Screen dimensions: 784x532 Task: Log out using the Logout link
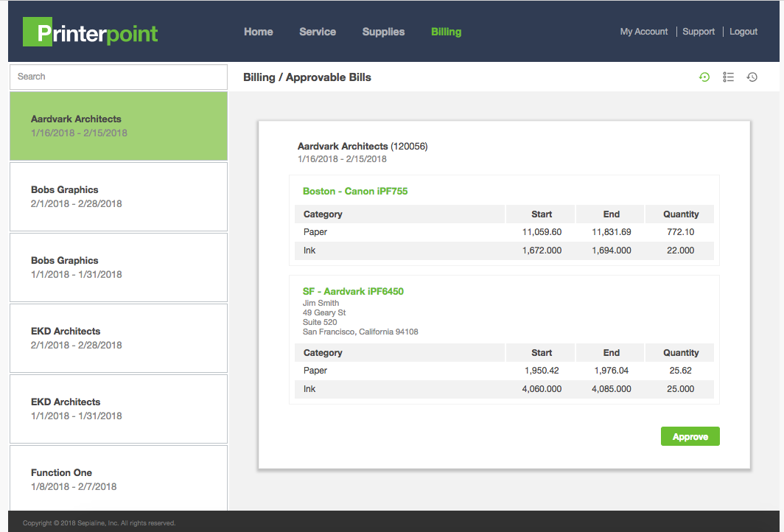(743, 32)
